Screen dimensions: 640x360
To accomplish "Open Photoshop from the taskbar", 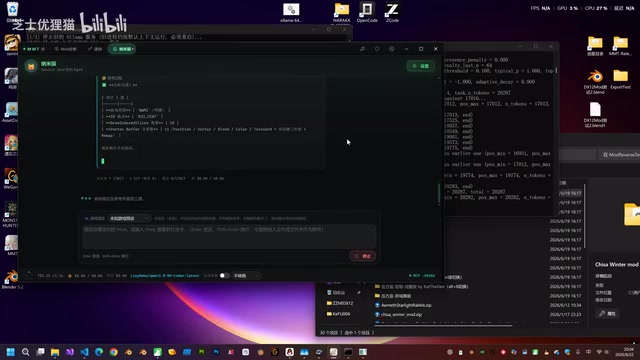I will [216, 352].
